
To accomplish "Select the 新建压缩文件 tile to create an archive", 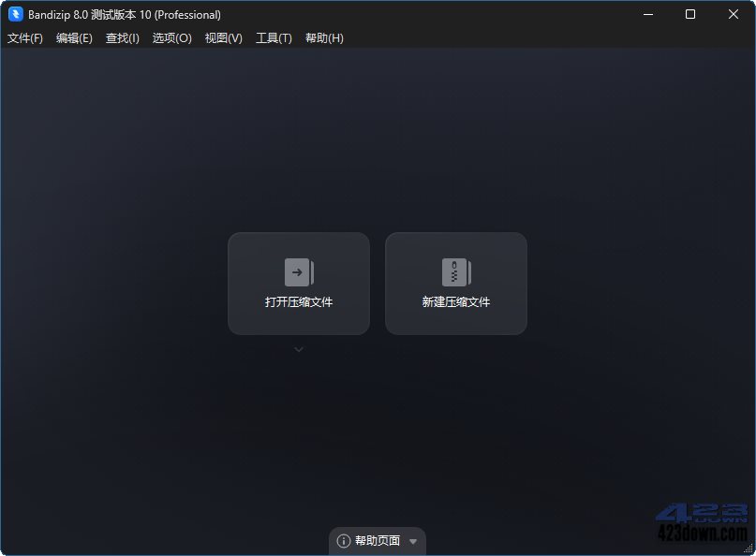I will [455, 283].
